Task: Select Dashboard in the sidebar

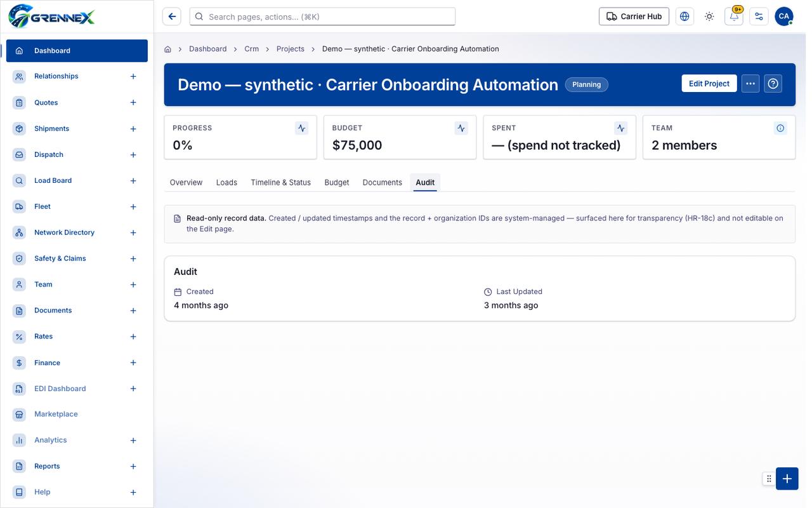Action: 77,51
